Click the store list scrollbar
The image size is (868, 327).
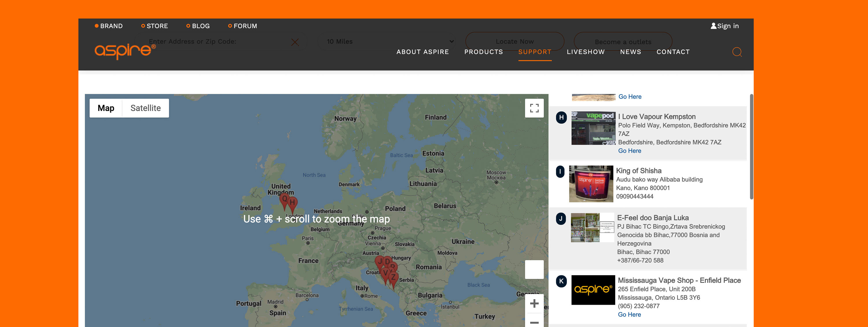[751, 147]
